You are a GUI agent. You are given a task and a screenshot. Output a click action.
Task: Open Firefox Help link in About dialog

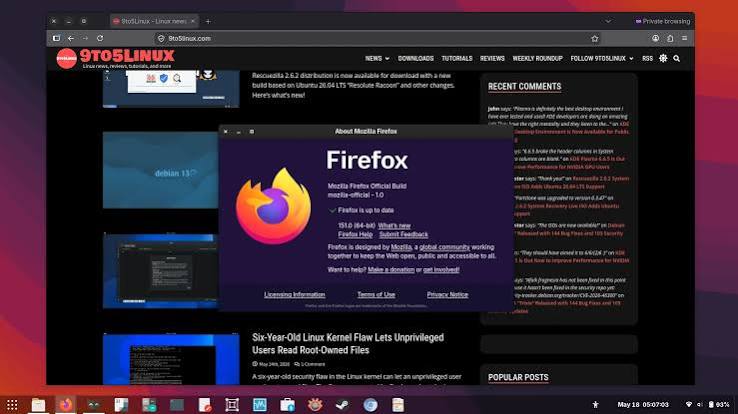[x=355, y=234]
